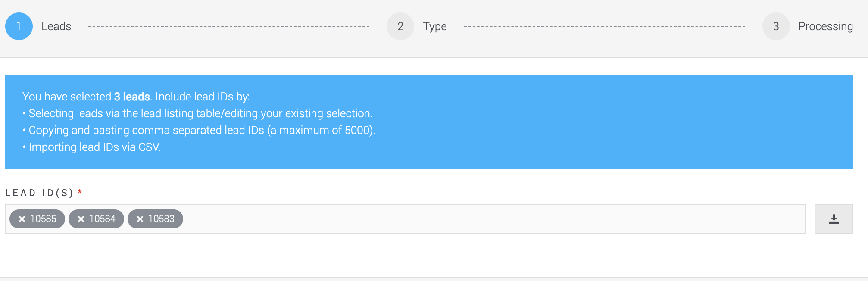The image size is (868, 281).
Task: Go to the Leads step label
Action: tap(56, 26)
